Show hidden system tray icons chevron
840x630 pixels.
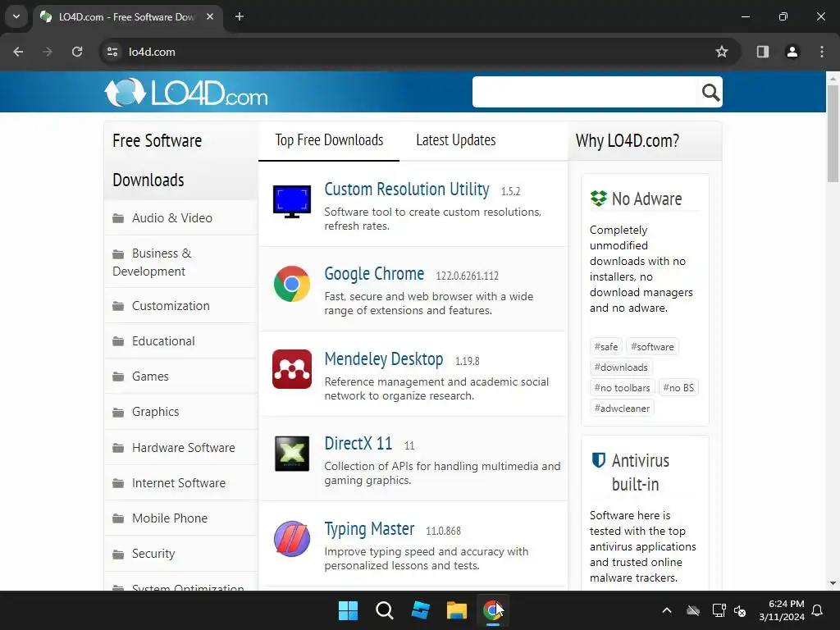(667, 610)
